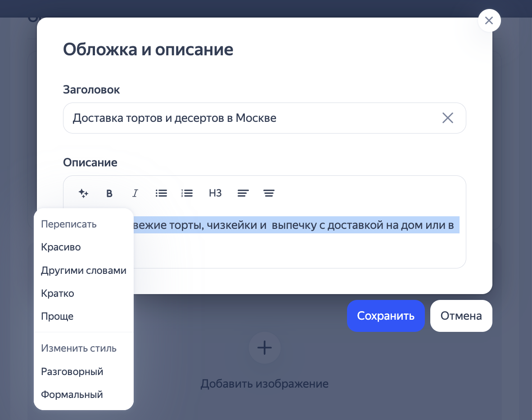Change style to Формальный

pyautogui.click(x=72, y=395)
